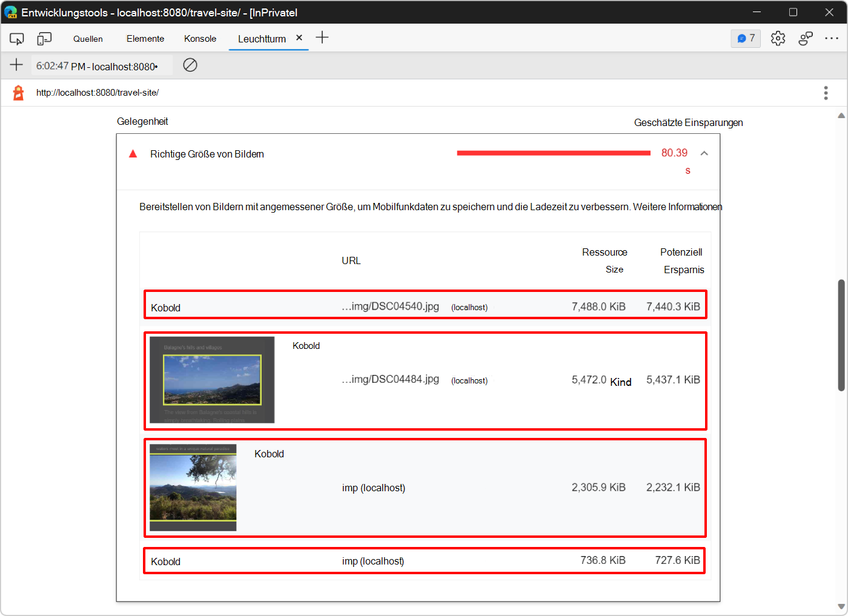Select the inspect element tool
848x616 pixels.
16,38
